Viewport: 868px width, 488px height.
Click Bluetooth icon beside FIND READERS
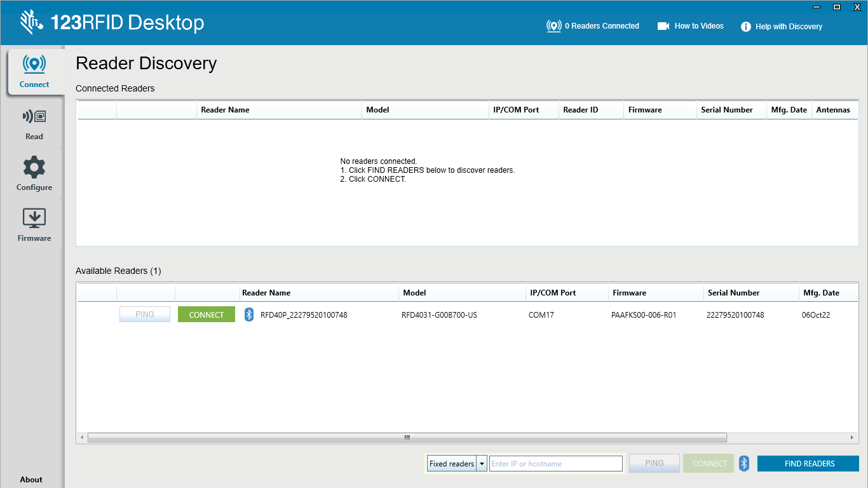click(x=744, y=463)
